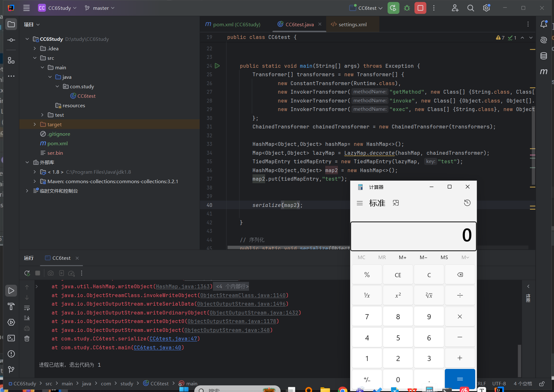Open editor tabs more options menu
Screen dimensions: 554x392
tap(528, 24)
